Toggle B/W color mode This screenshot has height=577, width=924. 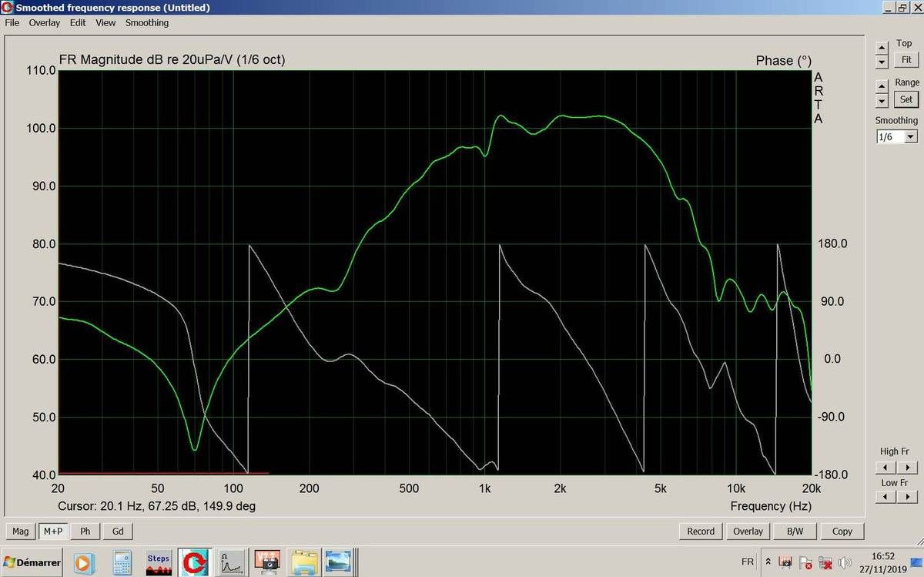[795, 531]
